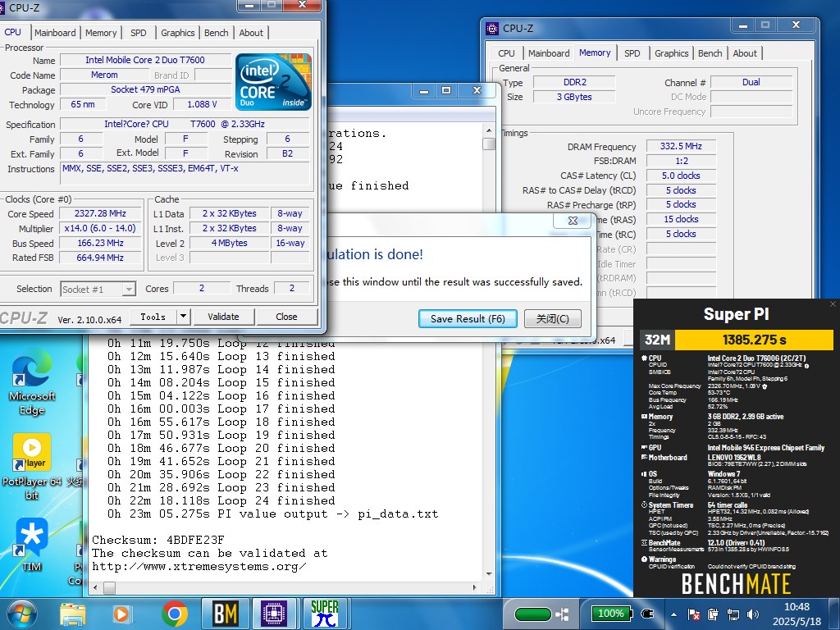Open Windows Explorer from the taskbar
Image resolution: width=840 pixels, height=630 pixels.
click(x=73, y=614)
